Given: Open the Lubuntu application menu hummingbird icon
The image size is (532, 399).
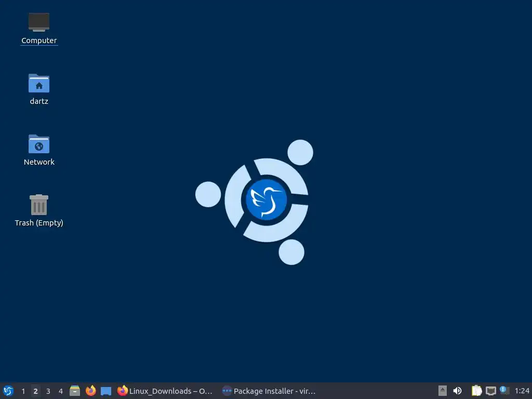Looking at the screenshot, I should (x=8, y=391).
